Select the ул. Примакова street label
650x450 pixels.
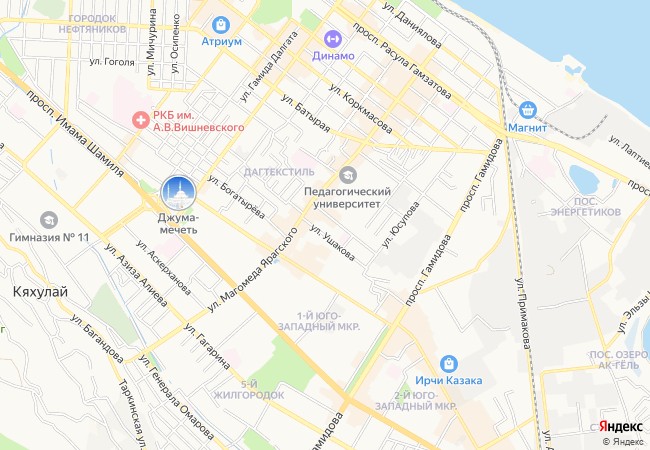[523, 314]
